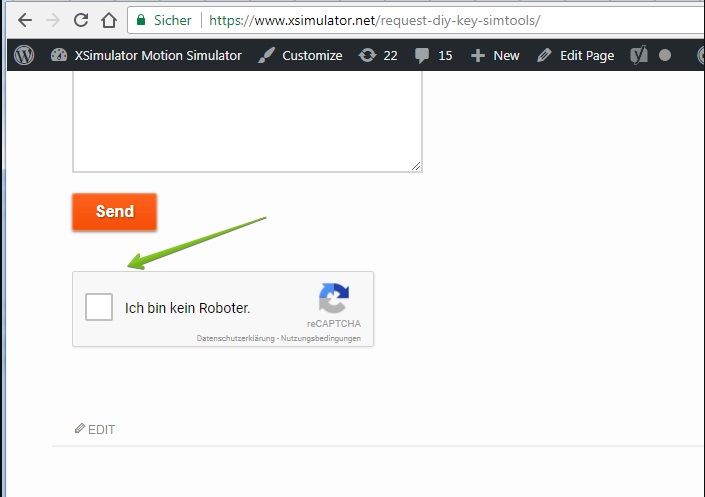Click New in the admin bar

(495, 55)
